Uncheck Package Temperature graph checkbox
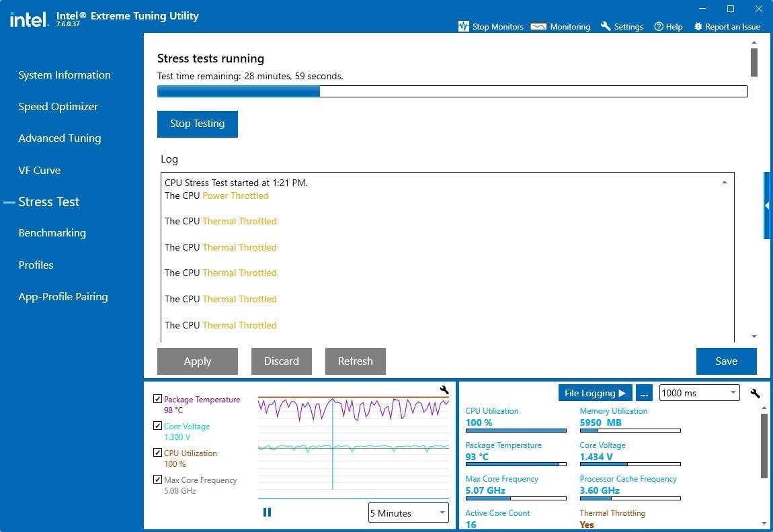 pyautogui.click(x=158, y=399)
